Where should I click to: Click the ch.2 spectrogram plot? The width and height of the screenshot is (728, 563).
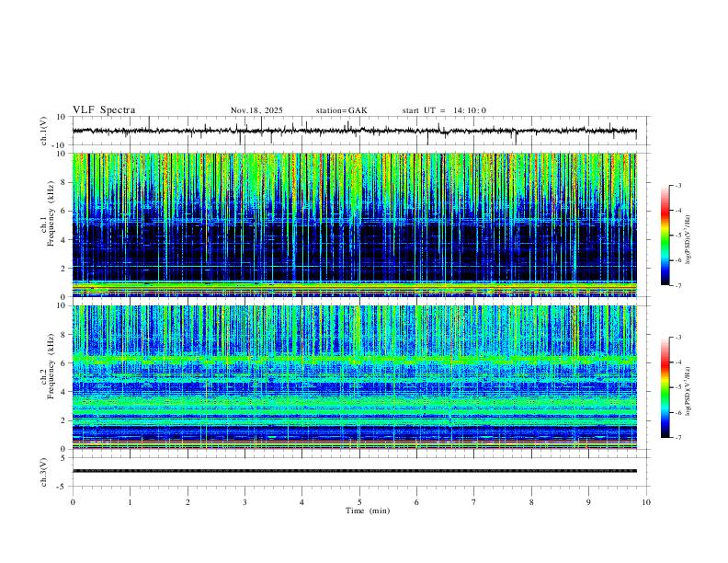[354, 377]
